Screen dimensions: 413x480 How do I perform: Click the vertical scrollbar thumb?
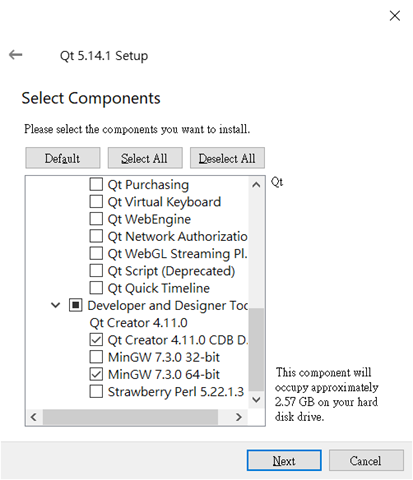click(256, 349)
